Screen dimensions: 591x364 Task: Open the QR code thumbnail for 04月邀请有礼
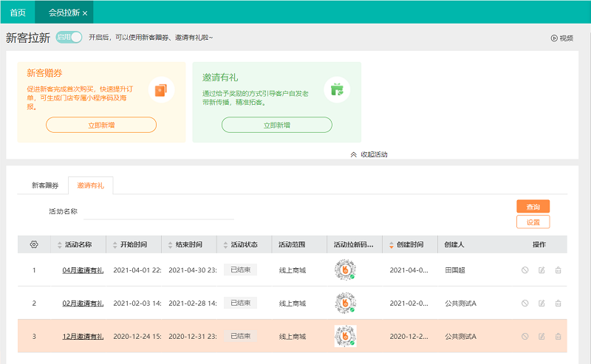click(x=344, y=270)
